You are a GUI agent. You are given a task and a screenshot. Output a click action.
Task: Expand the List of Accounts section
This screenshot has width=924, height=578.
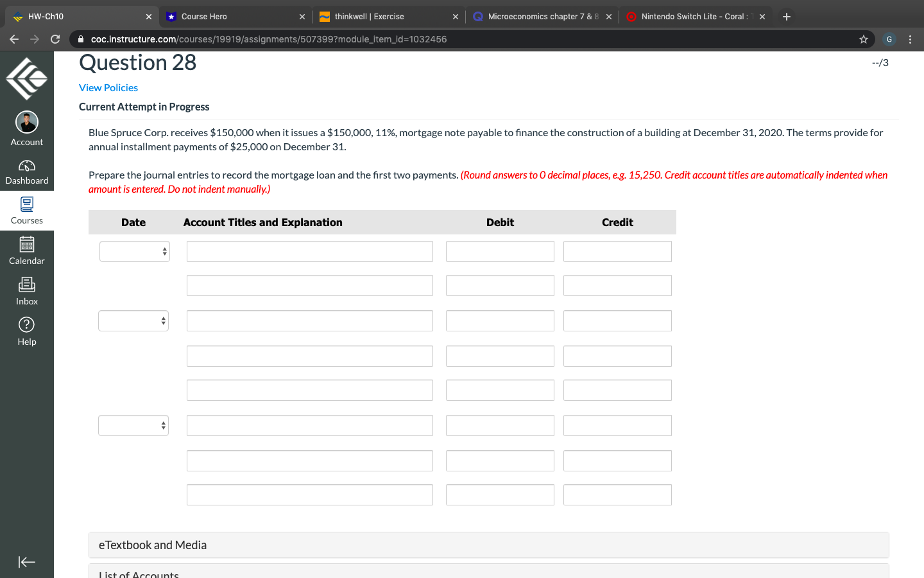click(139, 574)
